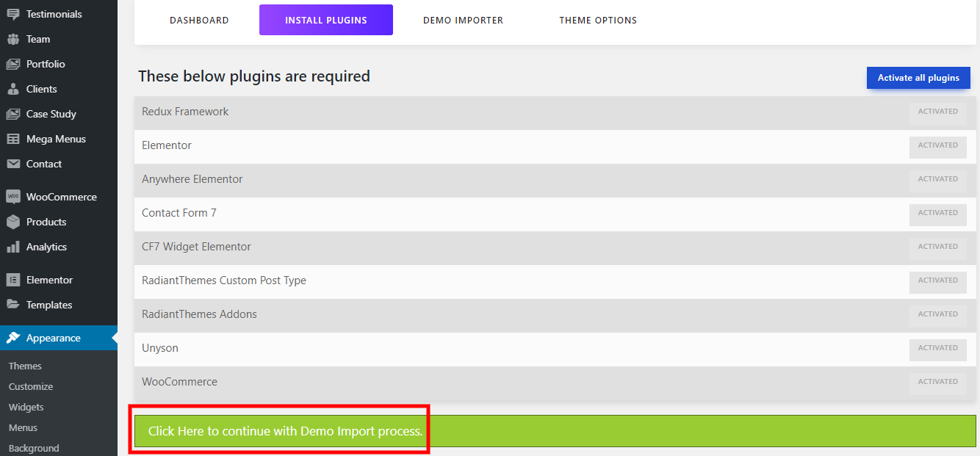Open Products in the sidebar
The width and height of the screenshot is (980, 456).
click(x=46, y=222)
